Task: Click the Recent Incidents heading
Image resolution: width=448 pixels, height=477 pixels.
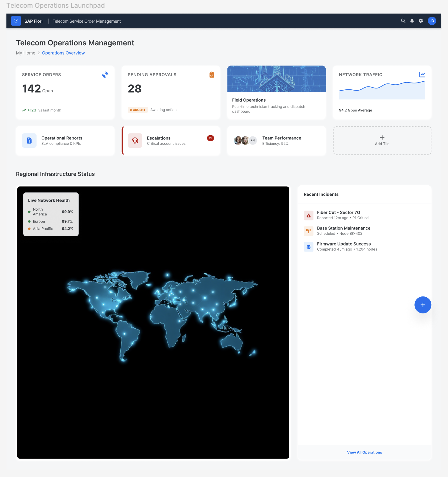Action: [321, 194]
